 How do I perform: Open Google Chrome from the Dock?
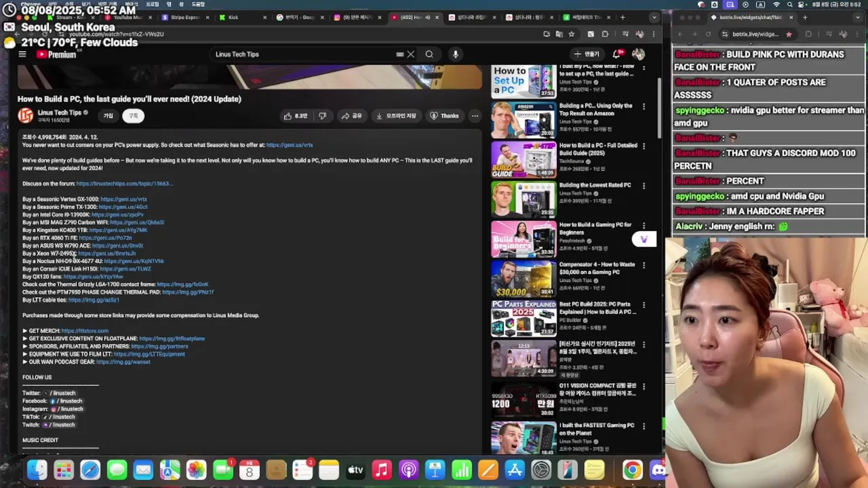click(x=632, y=470)
